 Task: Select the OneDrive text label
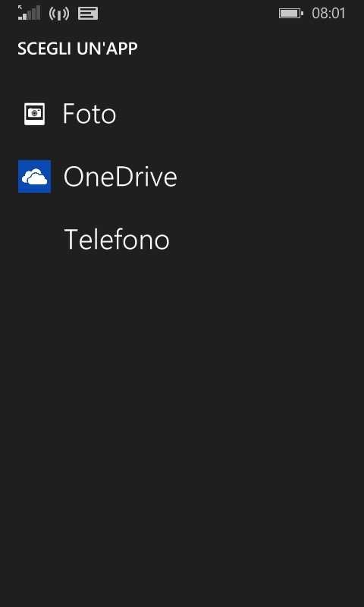[x=121, y=176]
